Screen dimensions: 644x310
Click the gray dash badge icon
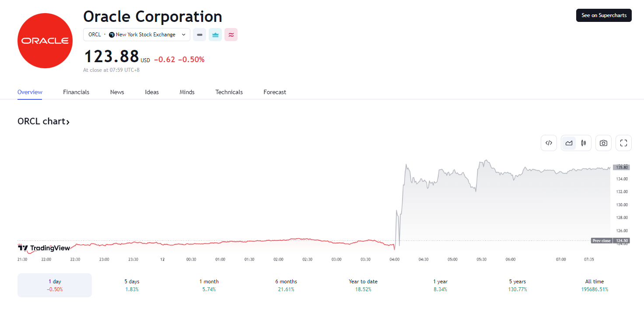pos(199,35)
